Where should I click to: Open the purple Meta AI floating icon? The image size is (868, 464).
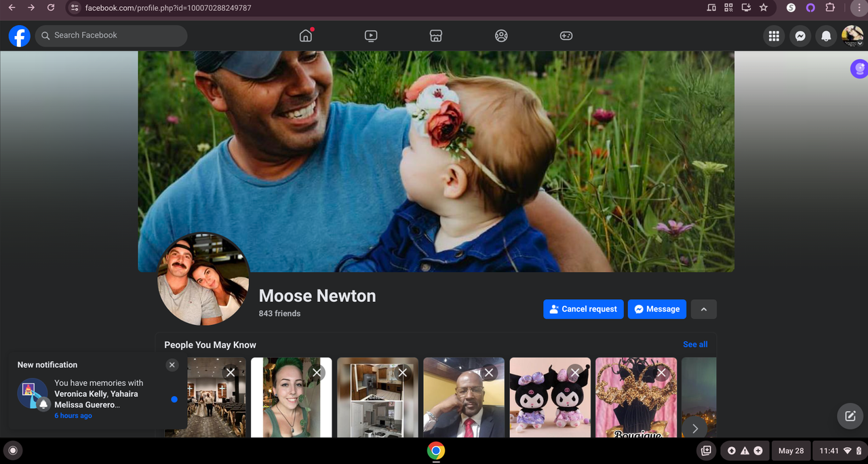coord(859,68)
